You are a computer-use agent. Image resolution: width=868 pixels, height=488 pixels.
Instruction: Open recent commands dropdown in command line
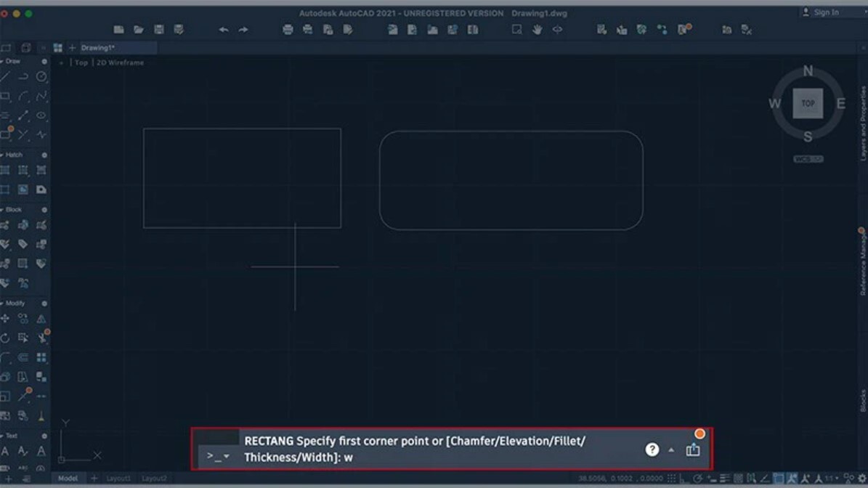click(x=227, y=457)
